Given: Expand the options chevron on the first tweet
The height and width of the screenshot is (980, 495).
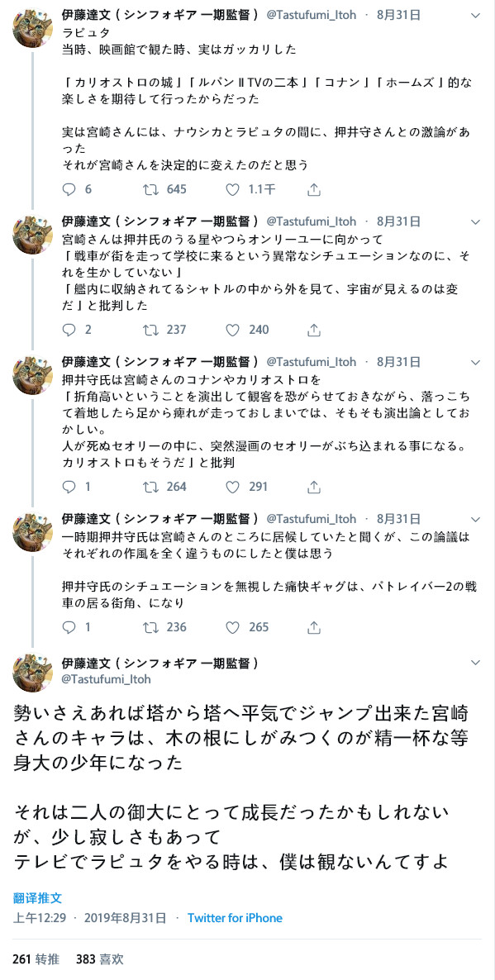Looking at the screenshot, I should pyautogui.click(x=475, y=15).
